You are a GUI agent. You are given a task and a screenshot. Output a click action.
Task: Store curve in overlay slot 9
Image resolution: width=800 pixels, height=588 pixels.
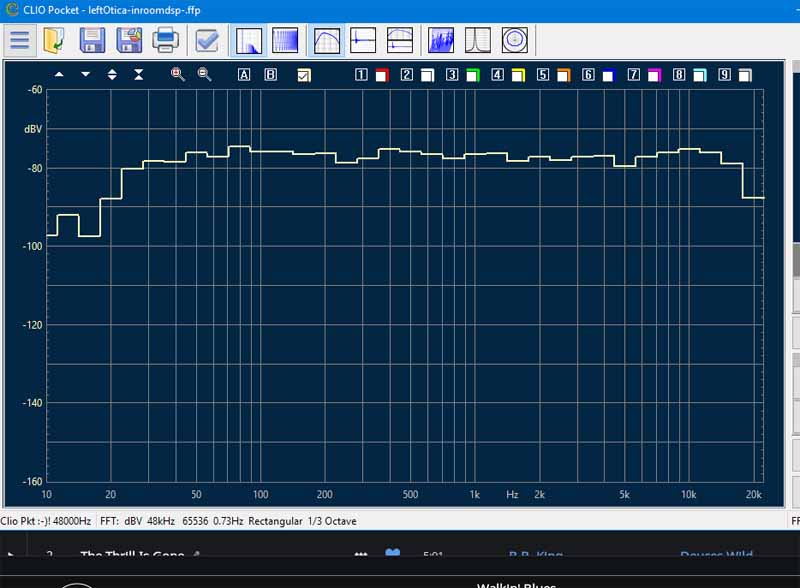[724, 75]
